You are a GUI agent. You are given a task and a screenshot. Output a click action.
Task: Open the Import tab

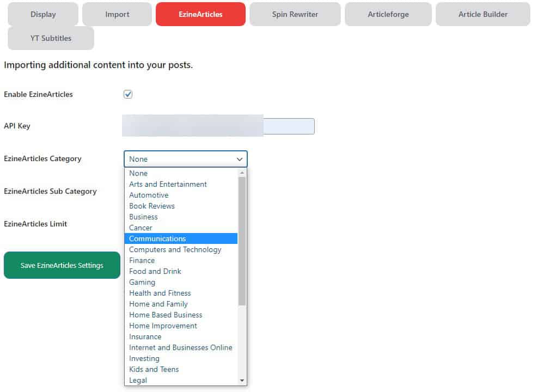117,14
